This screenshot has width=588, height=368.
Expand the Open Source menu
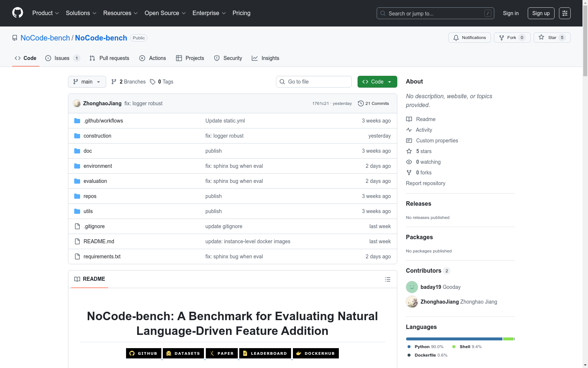click(x=165, y=13)
